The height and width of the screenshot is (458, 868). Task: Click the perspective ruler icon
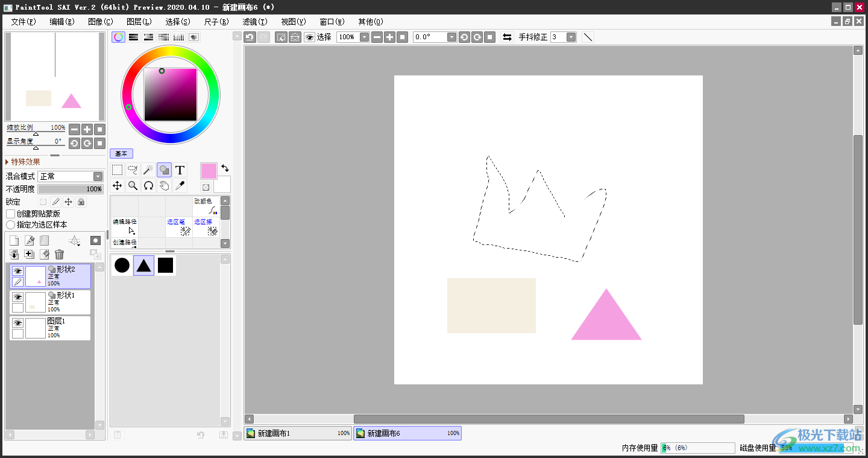pyautogui.click(x=75, y=241)
